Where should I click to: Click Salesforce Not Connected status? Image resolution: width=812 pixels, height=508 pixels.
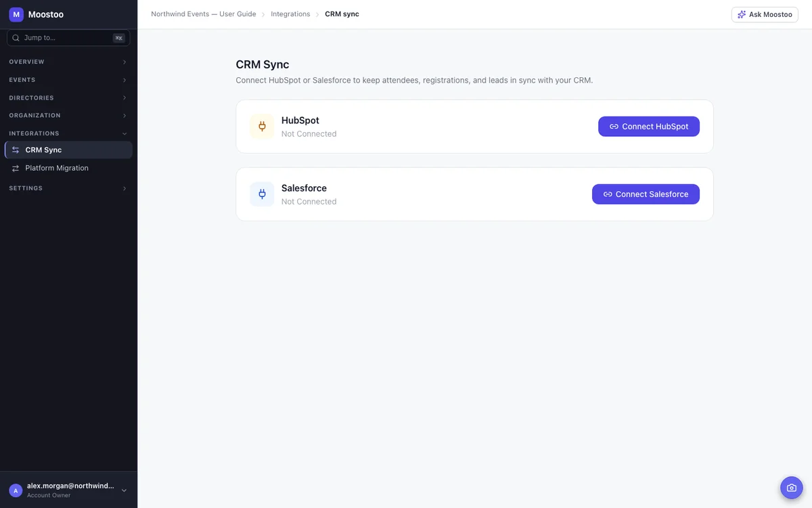tap(309, 202)
